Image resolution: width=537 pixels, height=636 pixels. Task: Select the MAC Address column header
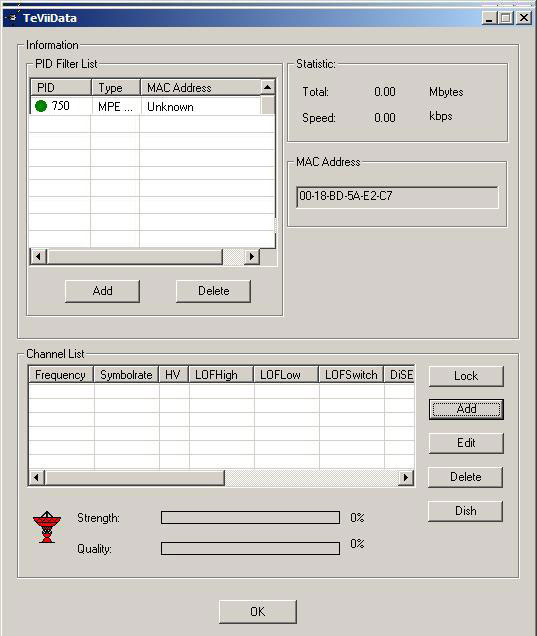point(200,88)
